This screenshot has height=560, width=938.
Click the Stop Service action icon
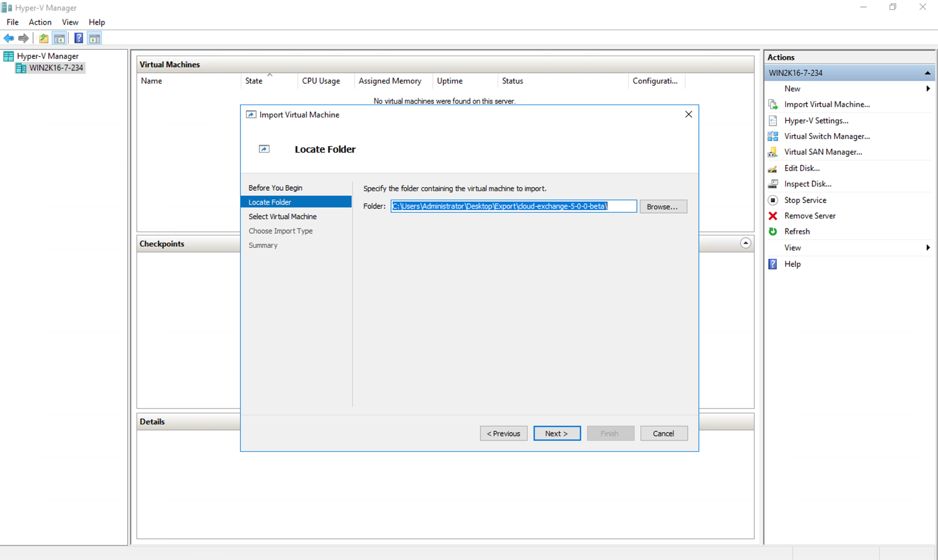pos(773,200)
